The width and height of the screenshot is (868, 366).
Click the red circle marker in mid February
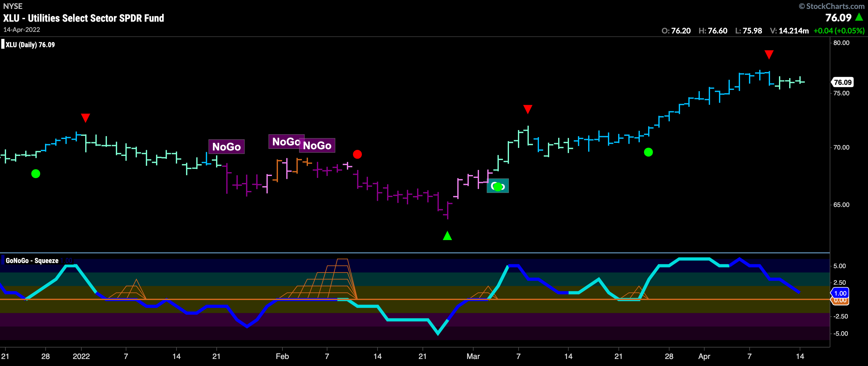pyautogui.click(x=357, y=154)
